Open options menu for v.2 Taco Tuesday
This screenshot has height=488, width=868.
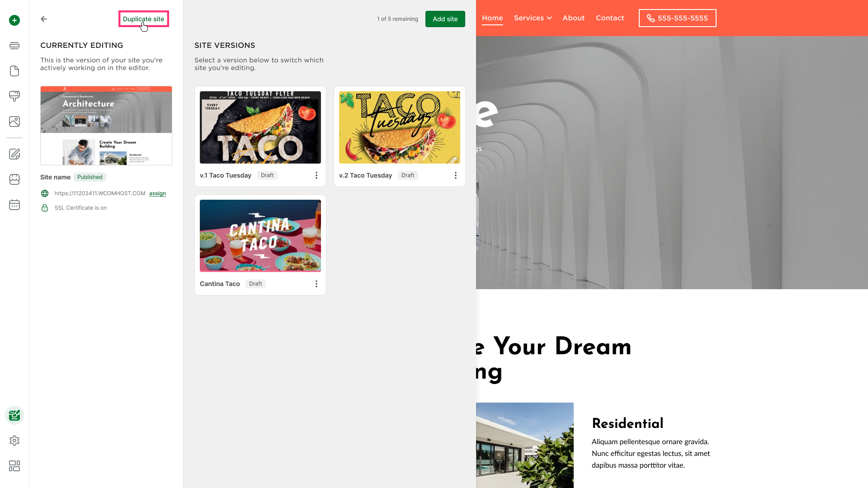pyautogui.click(x=456, y=175)
